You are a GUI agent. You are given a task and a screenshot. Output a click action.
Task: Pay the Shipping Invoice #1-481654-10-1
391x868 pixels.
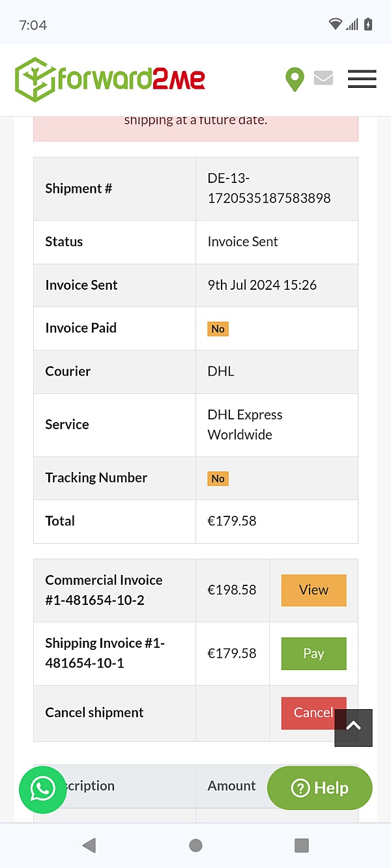(x=313, y=653)
